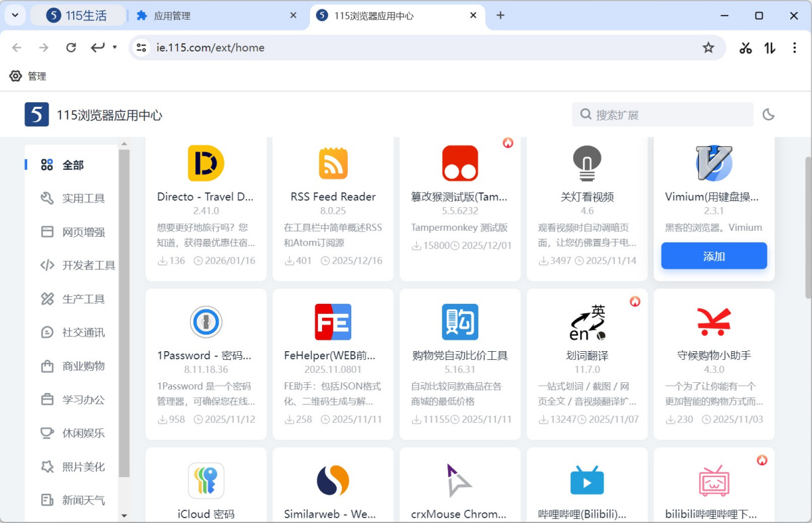Add the Vimium extension with 添加 button
This screenshot has height=523, width=812.
[x=714, y=256]
